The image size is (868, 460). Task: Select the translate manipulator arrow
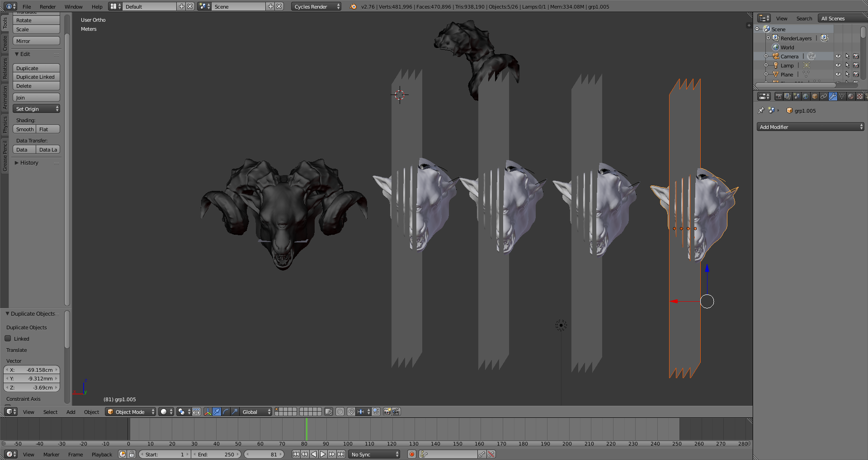click(217, 412)
